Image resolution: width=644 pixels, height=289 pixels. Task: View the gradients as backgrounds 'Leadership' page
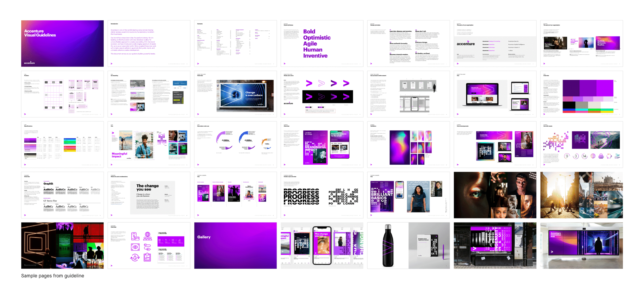click(495, 144)
